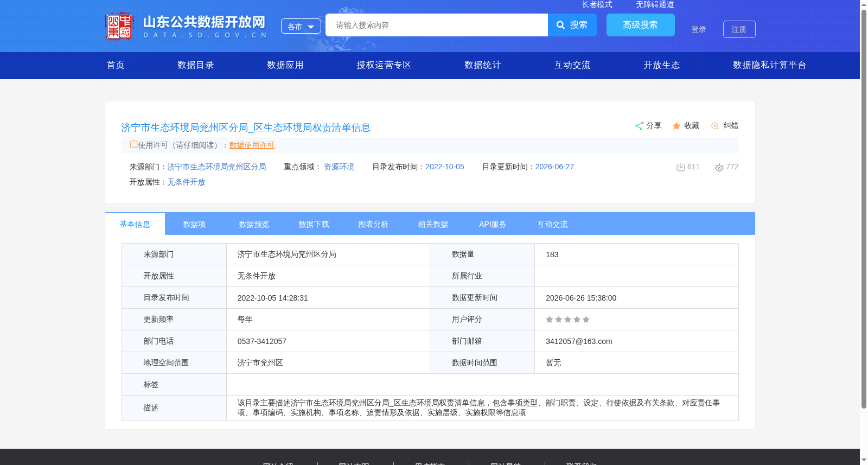
Task: Select the 基本信息 tab
Action: click(135, 224)
